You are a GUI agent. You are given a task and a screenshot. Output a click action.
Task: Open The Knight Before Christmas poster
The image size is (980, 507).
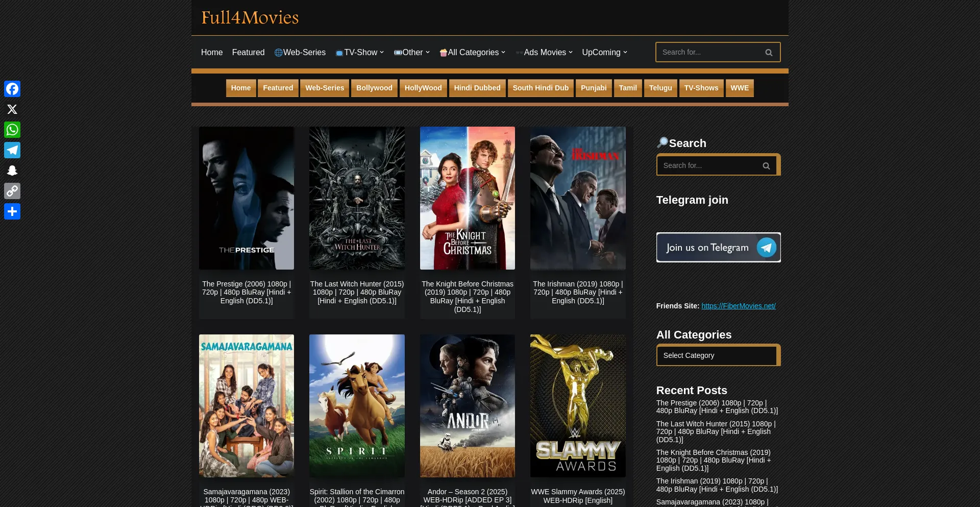[467, 198]
